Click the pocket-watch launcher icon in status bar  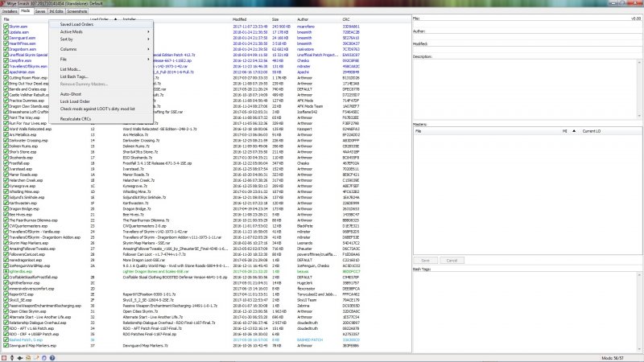tap(12, 358)
